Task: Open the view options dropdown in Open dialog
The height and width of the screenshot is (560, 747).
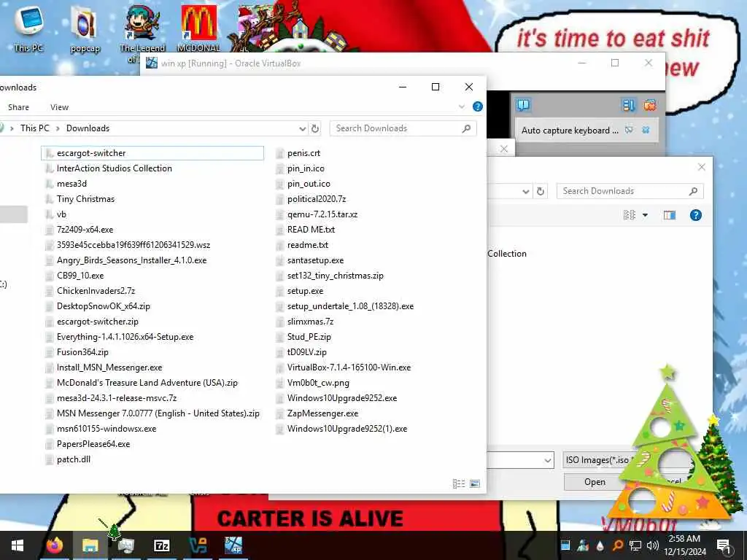Action: pos(645,215)
